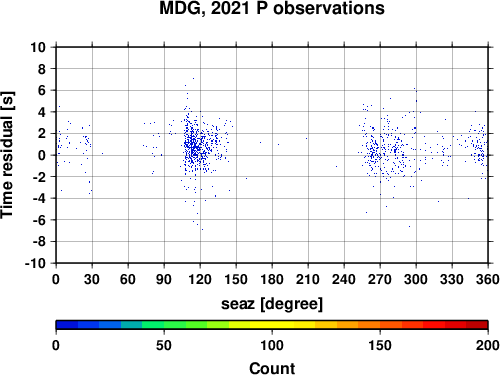Viewport: 500px width, 375px height.
Task: Click x-axis tick label '60'
Action: [x=128, y=279]
